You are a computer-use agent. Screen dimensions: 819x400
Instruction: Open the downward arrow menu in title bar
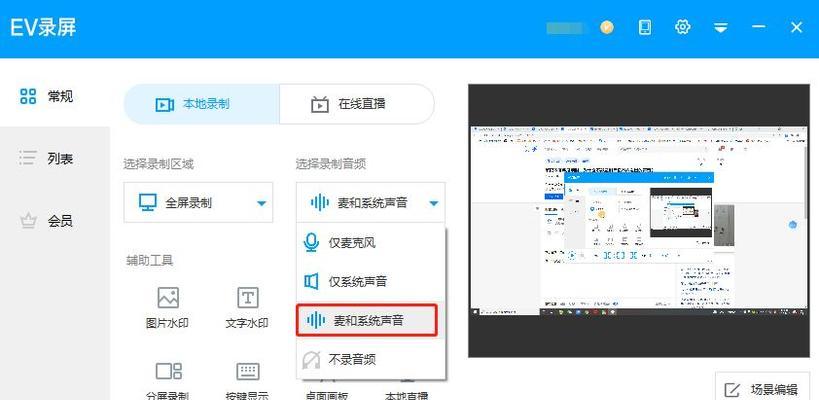pyautogui.click(x=721, y=28)
